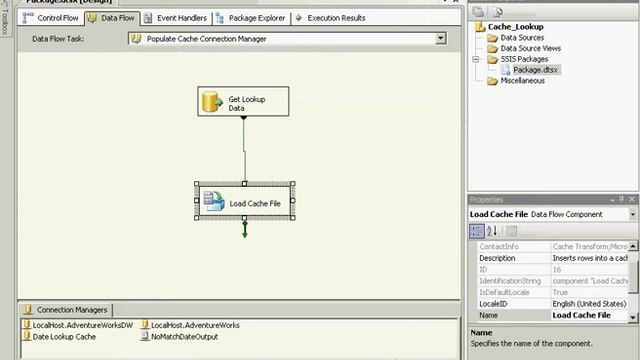Open the Event Handlers tab
This screenshot has height=360, width=640.
pos(176,18)
